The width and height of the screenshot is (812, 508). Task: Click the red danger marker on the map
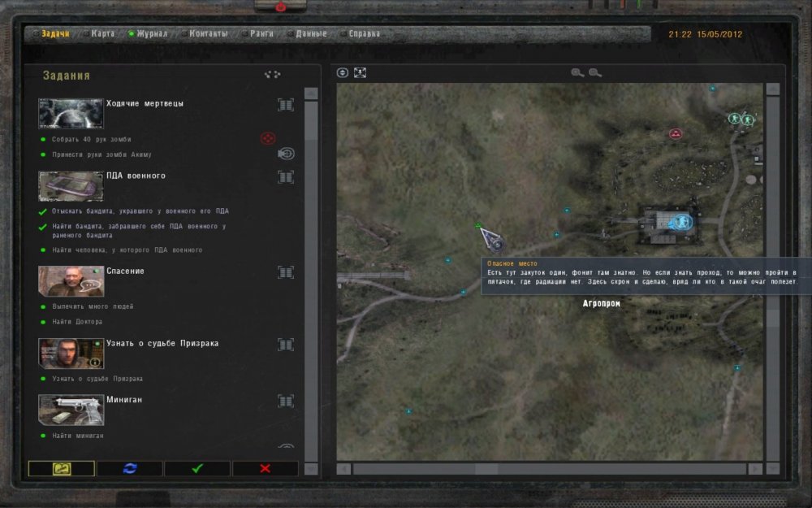coord(676,134)
